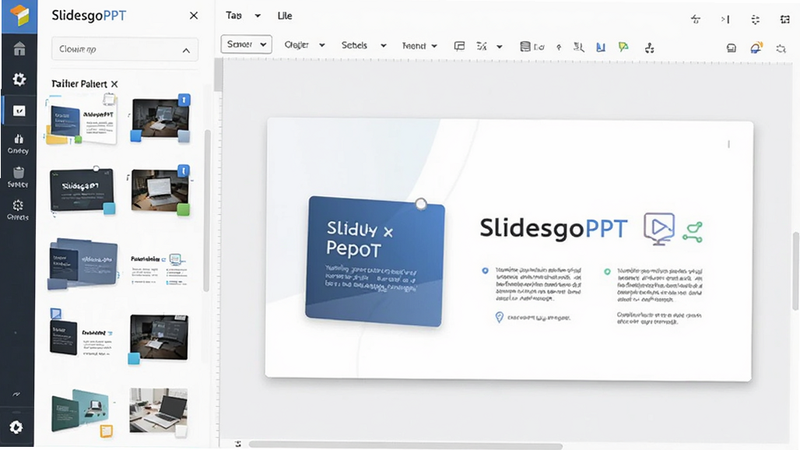Open the Gneey sidebar item
Viewport: 800px width, 450px height.
tap(18, 144)
